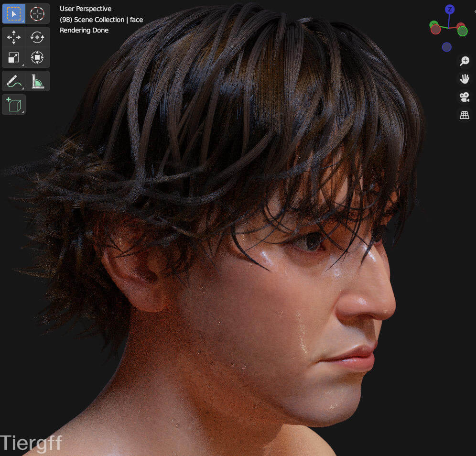Toggle the camera view button
The width and height of the screenshot is (476, 456).
tap(464, 97)
